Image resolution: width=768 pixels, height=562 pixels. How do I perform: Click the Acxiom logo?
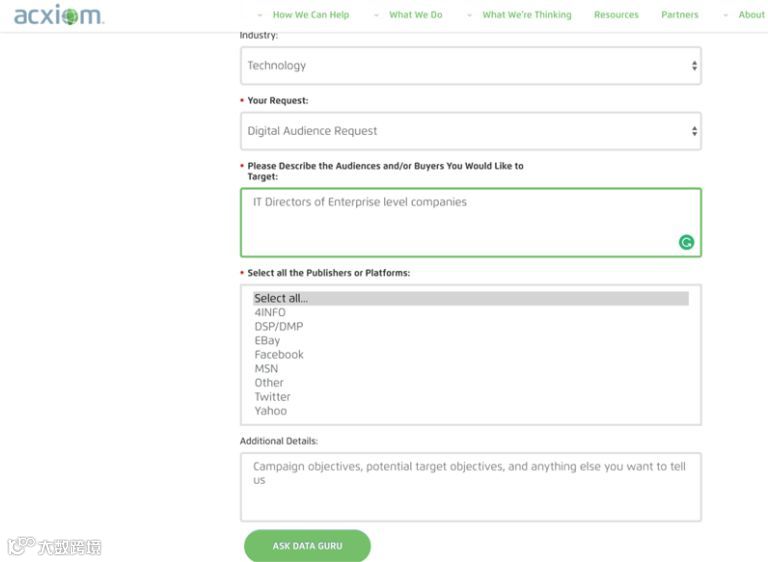(58, 16)
